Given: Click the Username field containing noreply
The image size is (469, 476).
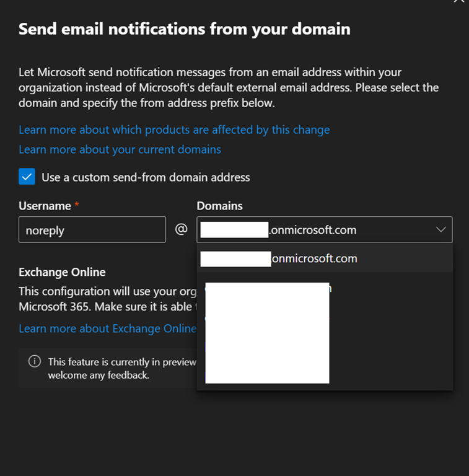Looking at the screenshot, I should tap(92, 230).
